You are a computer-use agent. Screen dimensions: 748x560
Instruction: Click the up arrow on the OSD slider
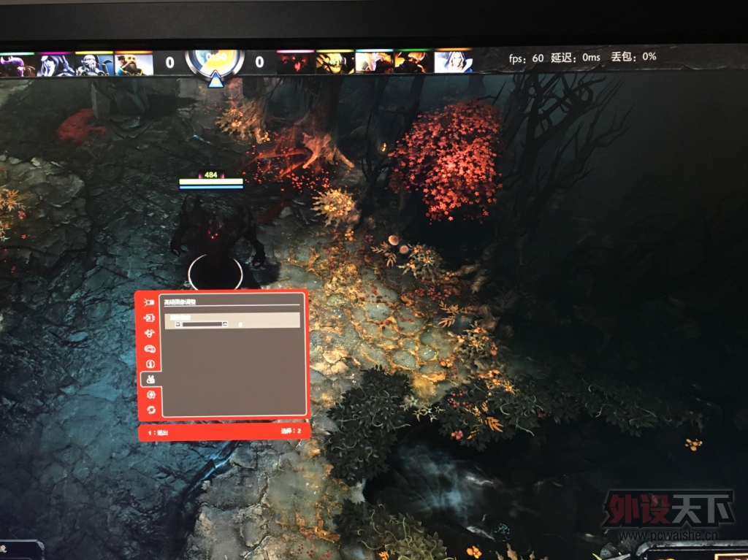click(x=225, y=324)
